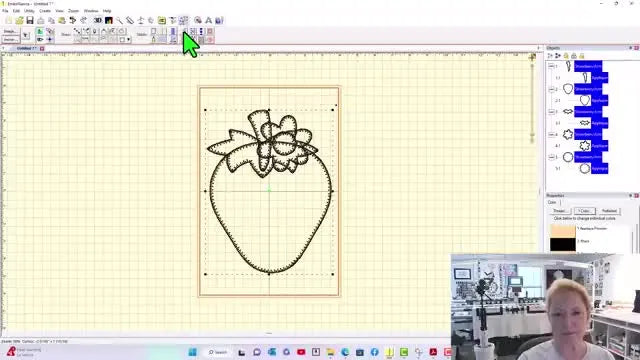Click the second Objects panel tree icon

click(x=558, y=56)
